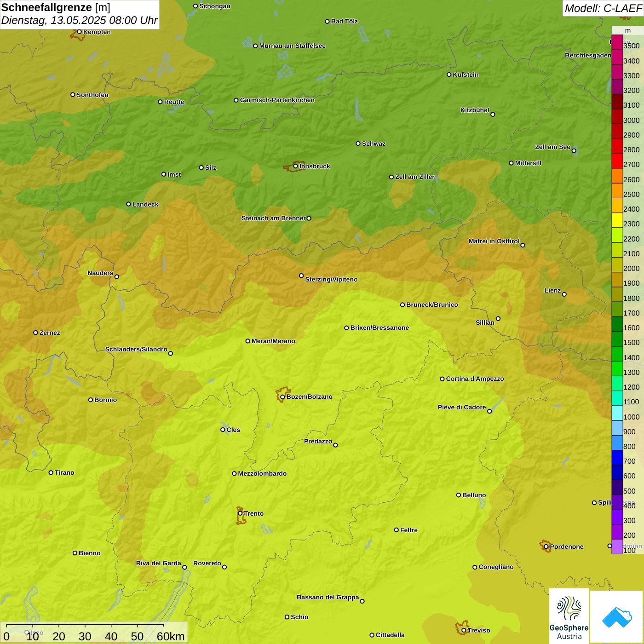644x644 pixels.
Task: Click the 1000 m light cyan legend swatch
Action: pyautogui.click(x=617, y=413)
